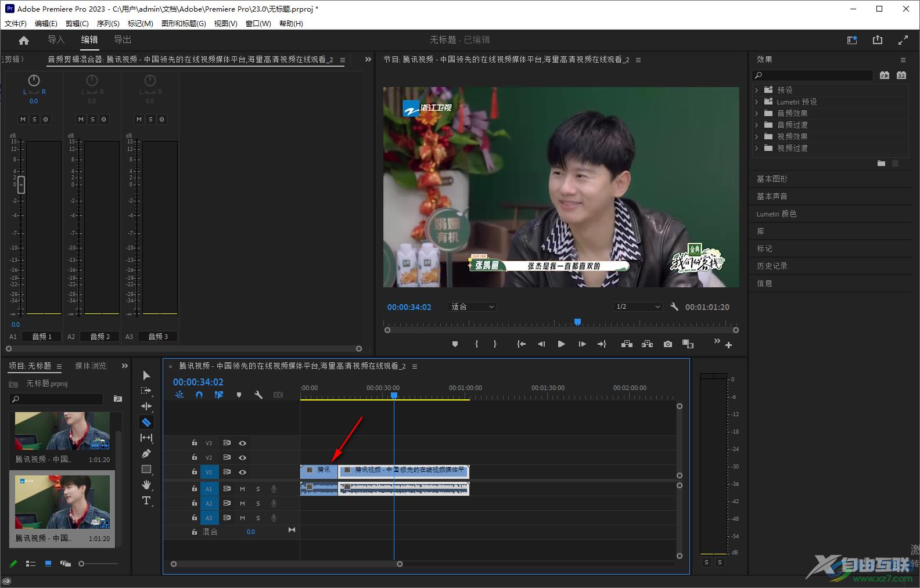Screen dimensions: 920x588
Task: Toggle lock on track V2
Action: [195, 457]
